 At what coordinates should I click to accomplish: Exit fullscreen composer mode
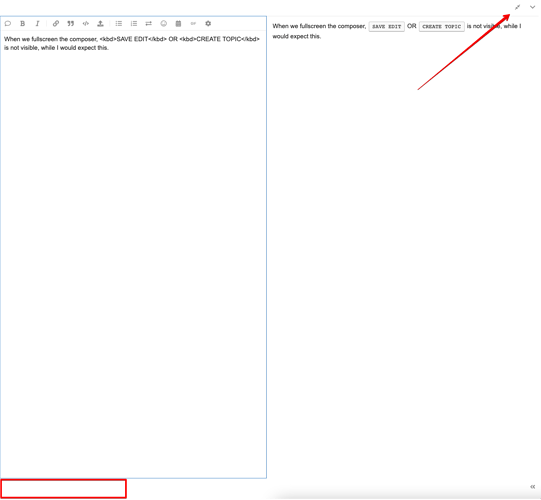tap(517, 7)
